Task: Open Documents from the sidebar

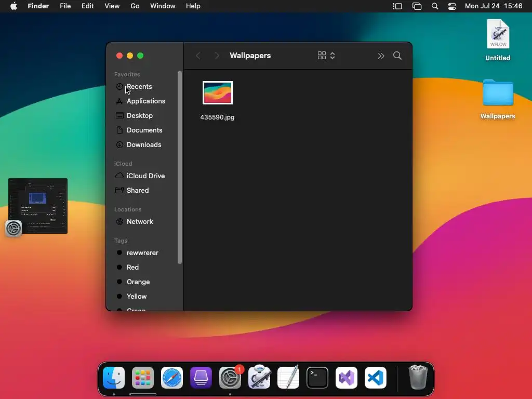Action: click(144, 130)
